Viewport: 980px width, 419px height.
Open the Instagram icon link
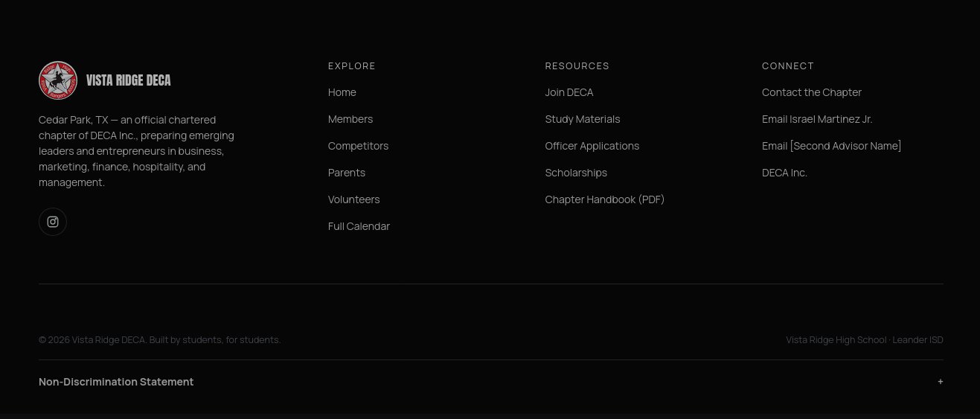53,222
